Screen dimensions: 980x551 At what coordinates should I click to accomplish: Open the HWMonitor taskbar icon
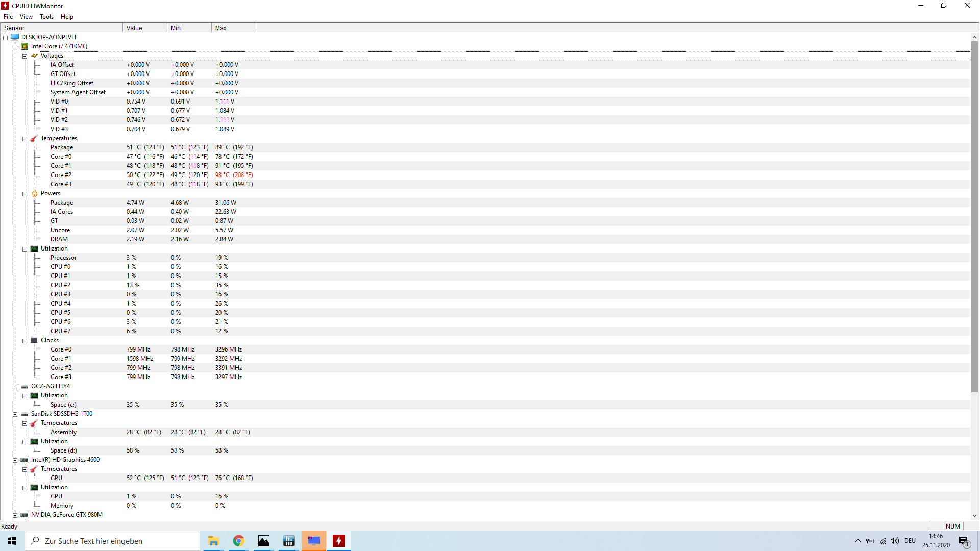point(339,541)
